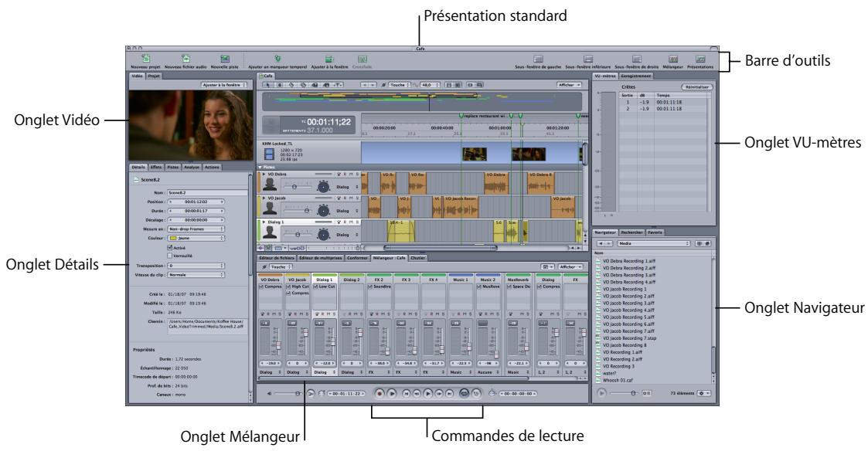Click the replace restaurant timeline marker
Viewport: 868px width, 451px height.
461,116
